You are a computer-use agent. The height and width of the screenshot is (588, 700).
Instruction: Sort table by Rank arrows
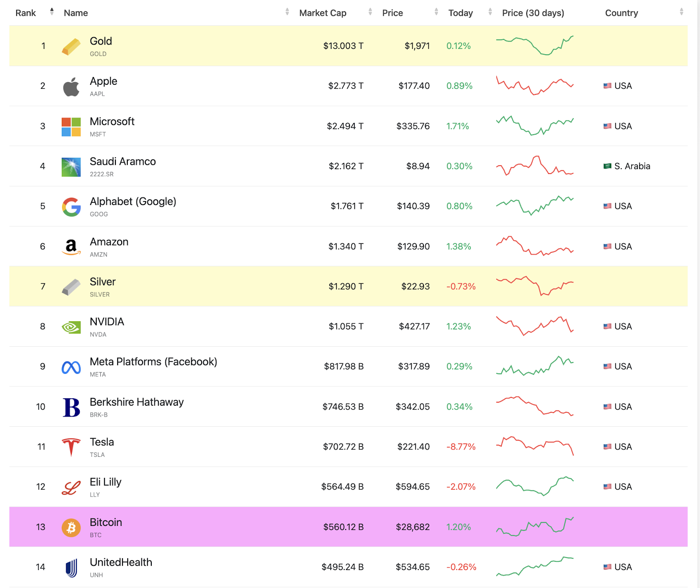coord(52,12)
